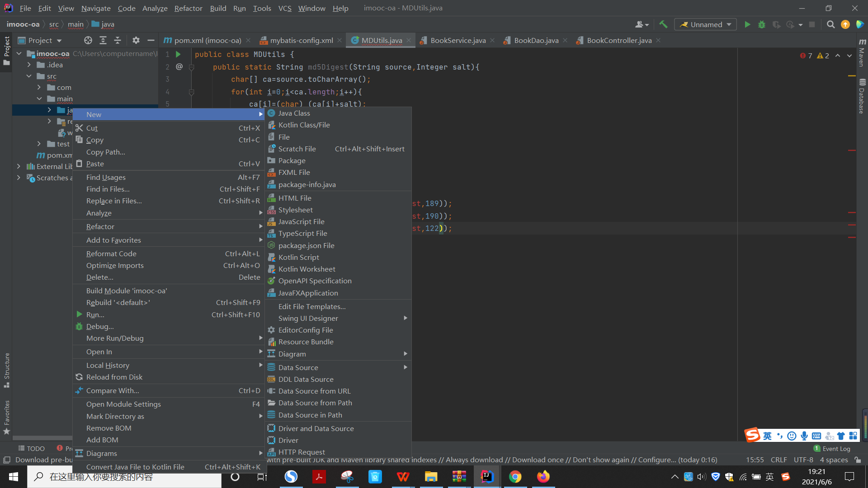Open Mark Directory as submenu

(168, 416)
